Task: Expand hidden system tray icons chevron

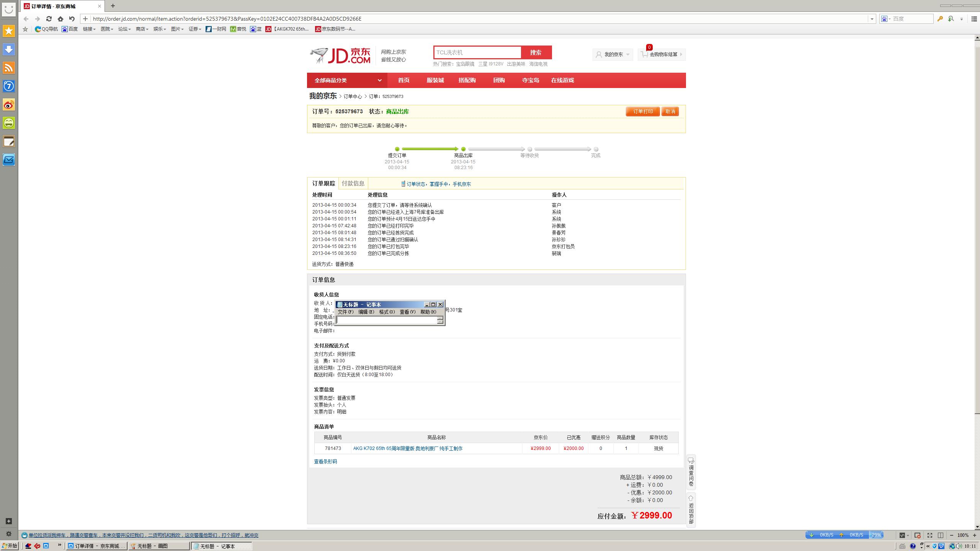Action: coord(928,546)
